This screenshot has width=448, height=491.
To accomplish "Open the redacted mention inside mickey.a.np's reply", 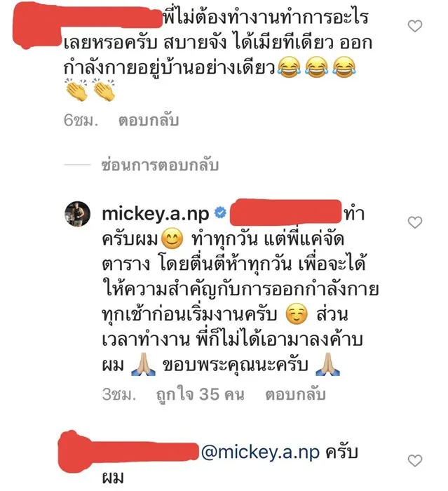I will [x=285, y=213].
